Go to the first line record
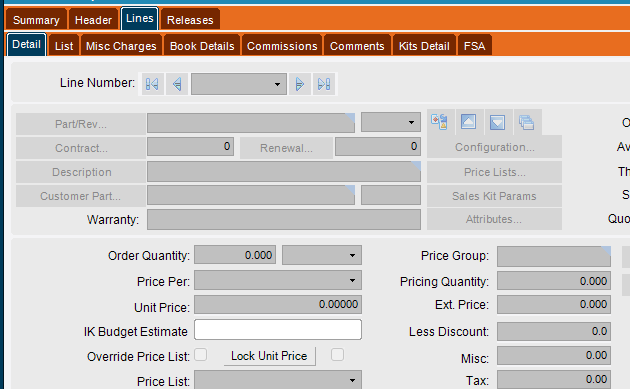The image size is (630, 389). point(152,84)
